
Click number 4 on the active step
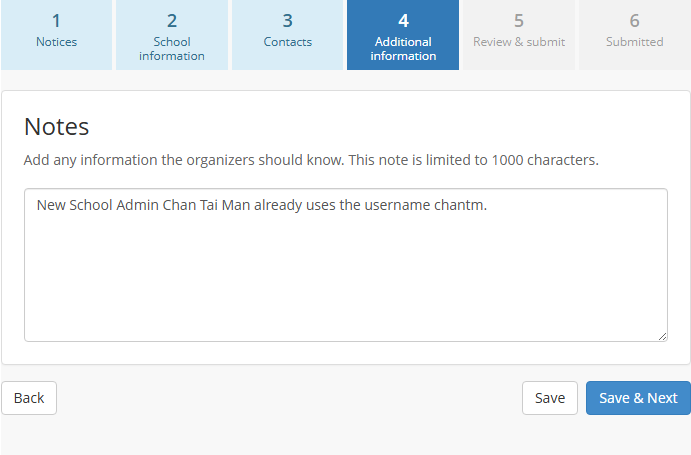(x=403, y=21)
